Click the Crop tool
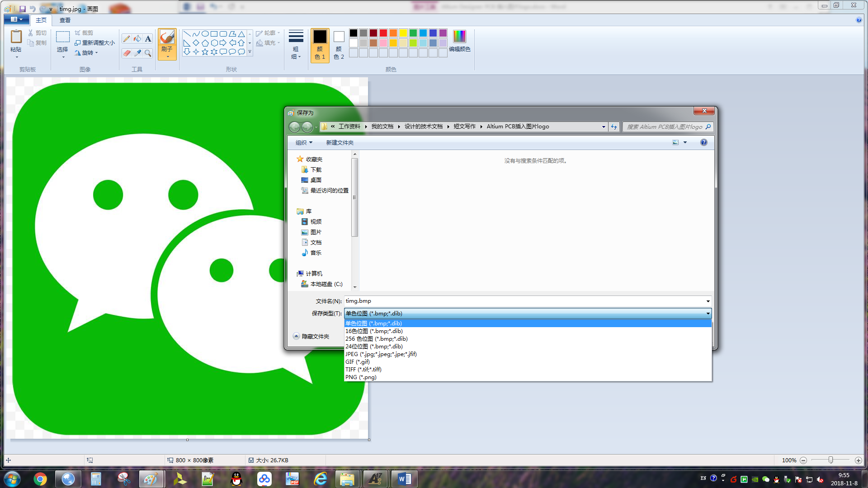Screen dimensions: 868x488 [x=84, y=33]
